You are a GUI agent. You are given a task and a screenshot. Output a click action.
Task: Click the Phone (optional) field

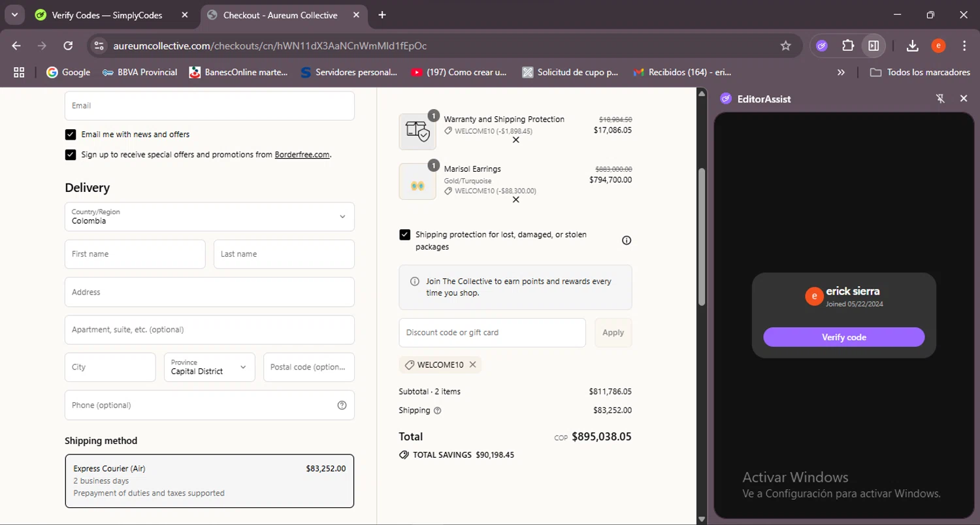(210, 405)
